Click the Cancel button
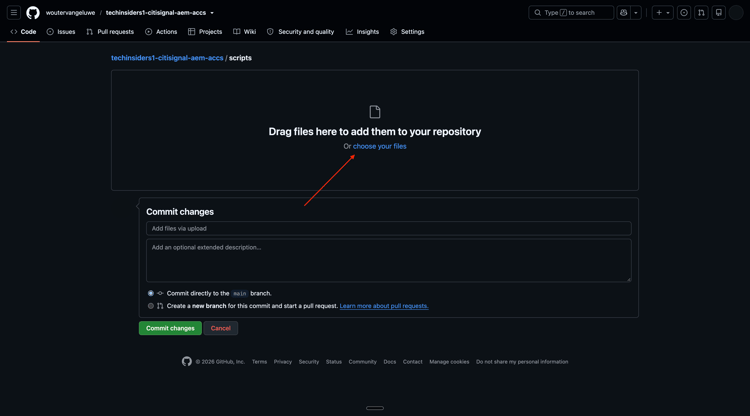 pos(221,328)
